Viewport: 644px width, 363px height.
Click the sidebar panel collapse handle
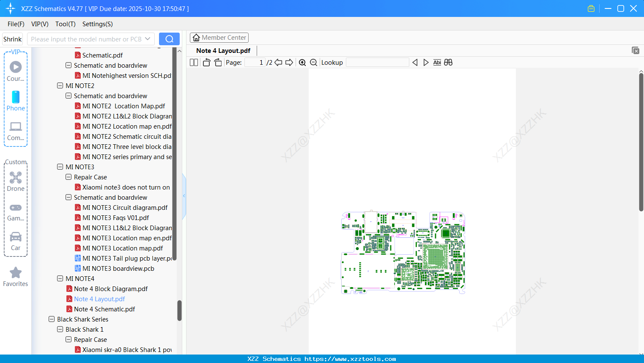(184, 196)
